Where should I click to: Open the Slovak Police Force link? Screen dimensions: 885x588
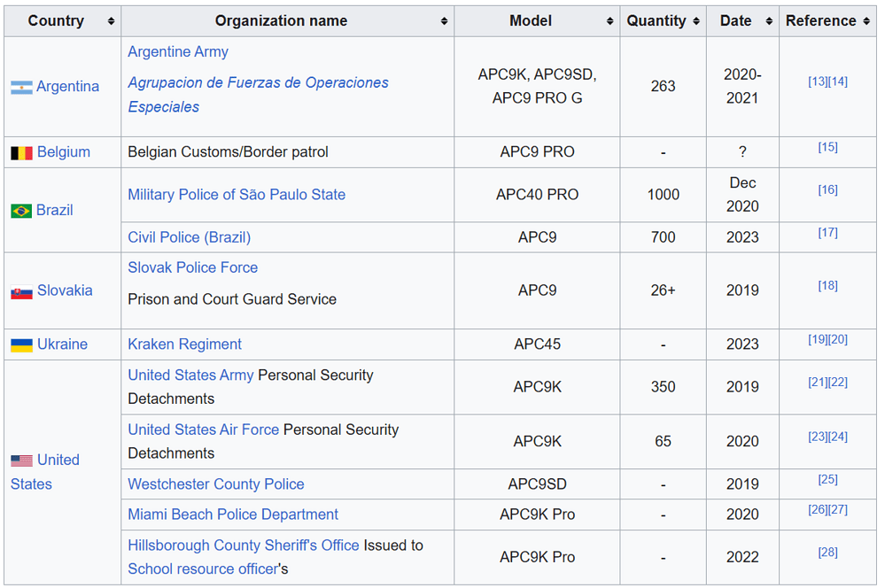tap(192, 267)
